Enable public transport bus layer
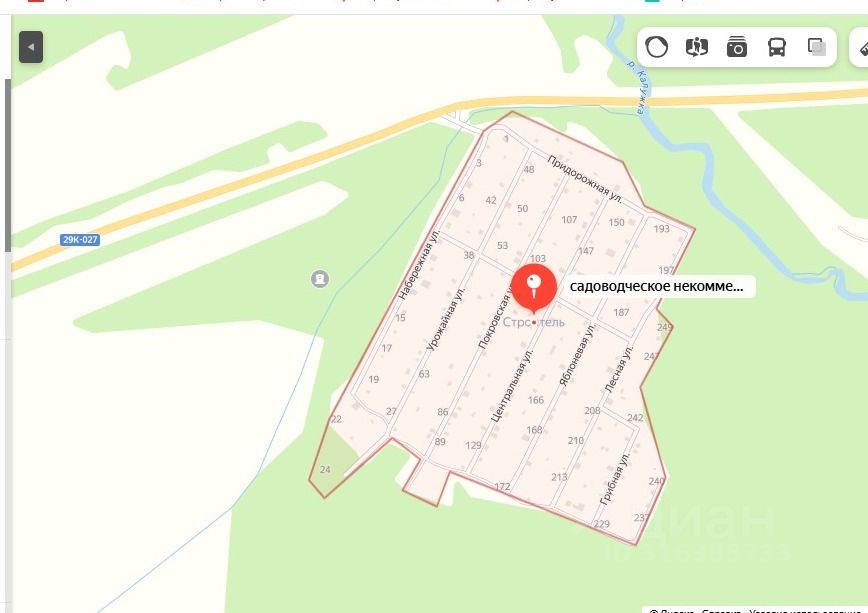Screen dimensions: 868x613 coord(777,47)
